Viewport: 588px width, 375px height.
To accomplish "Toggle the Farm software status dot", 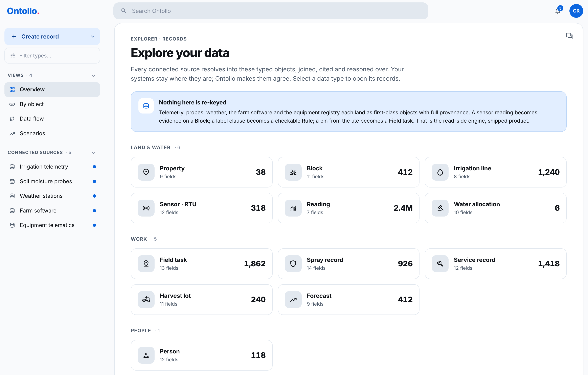I will click(x=94, y=210).
